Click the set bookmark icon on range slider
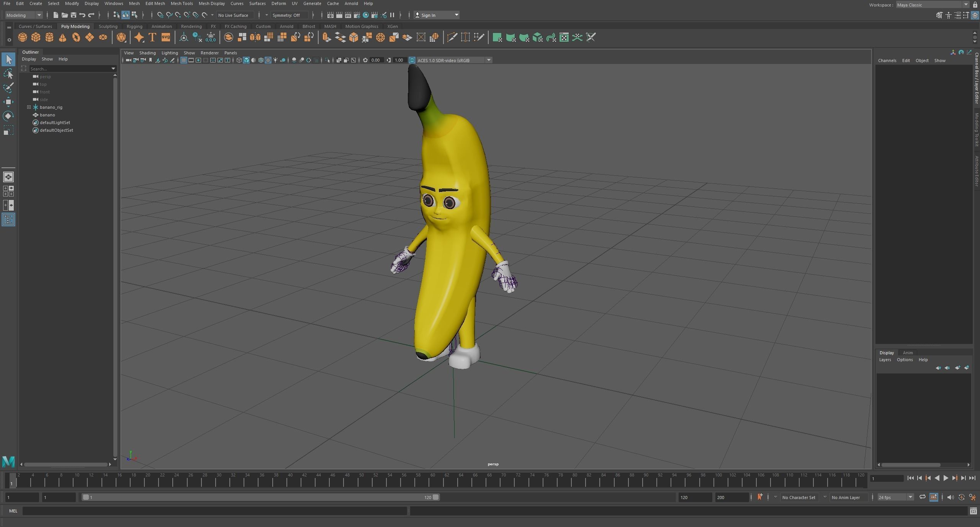This screenshot has width=980, height=527. 760,497
